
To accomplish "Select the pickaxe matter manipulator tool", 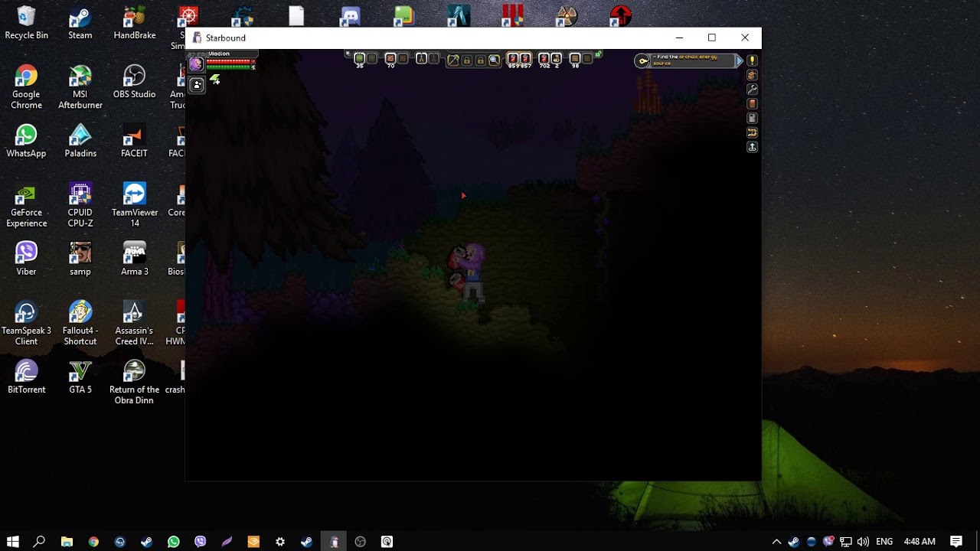I will 453,59.
